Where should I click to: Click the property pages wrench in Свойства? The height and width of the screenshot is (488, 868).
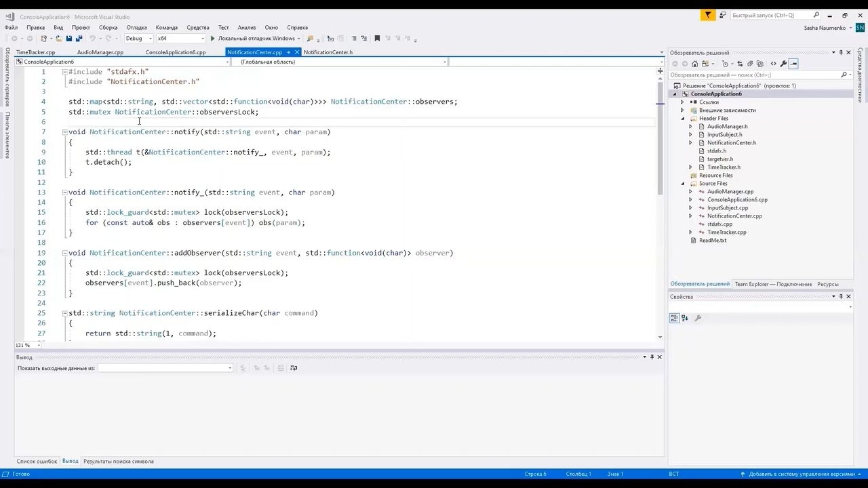coord(698,318)
